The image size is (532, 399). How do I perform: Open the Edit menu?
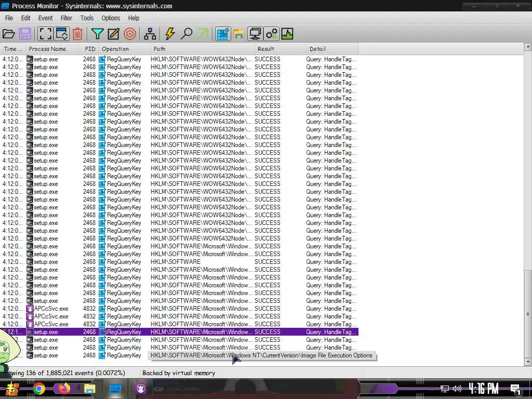pyautogui.click(x=25, y=18)
